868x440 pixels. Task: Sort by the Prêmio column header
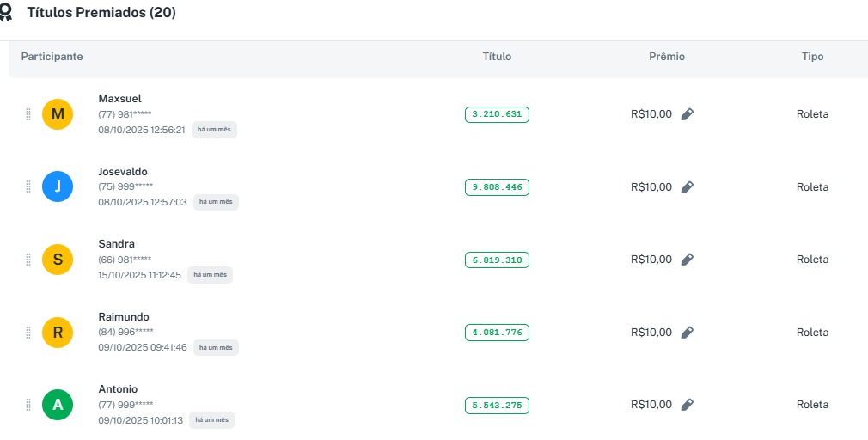point(666,57)
